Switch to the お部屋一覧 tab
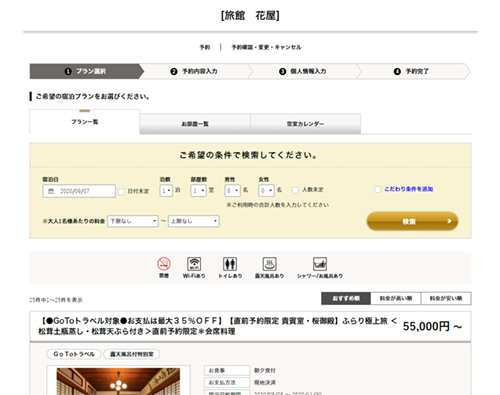This screenshot has height=395, width=500. tap(195, 124)
